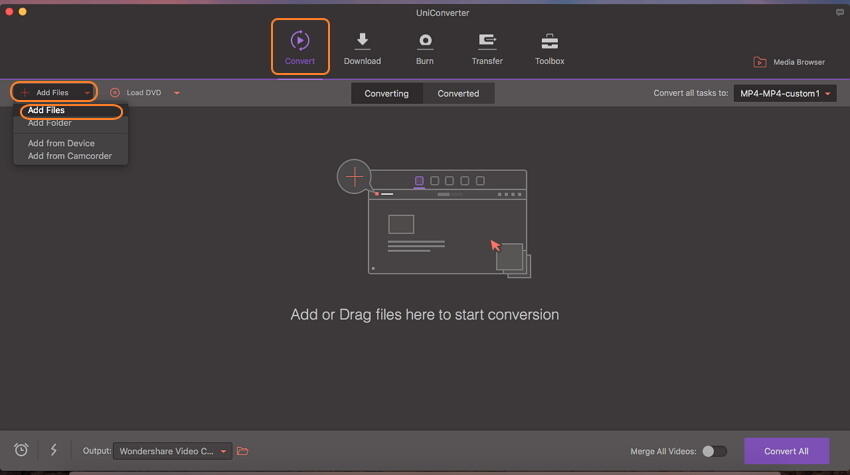Click the feedback message icon in title bar

(840, 12)
